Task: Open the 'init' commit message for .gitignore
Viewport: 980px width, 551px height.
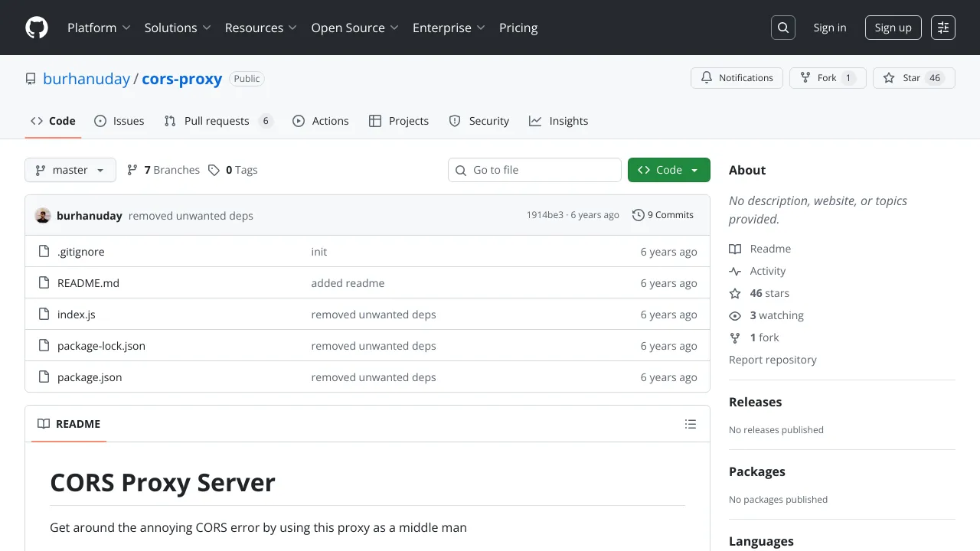Action: pyautogui.click(x=319, y=252)
